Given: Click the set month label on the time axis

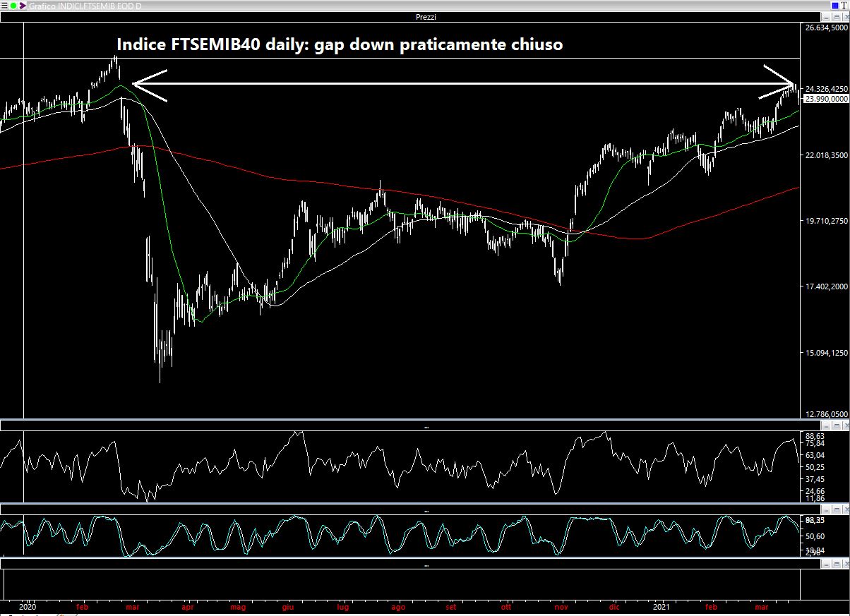Looking at the screenshot, I should pos(451,606).
